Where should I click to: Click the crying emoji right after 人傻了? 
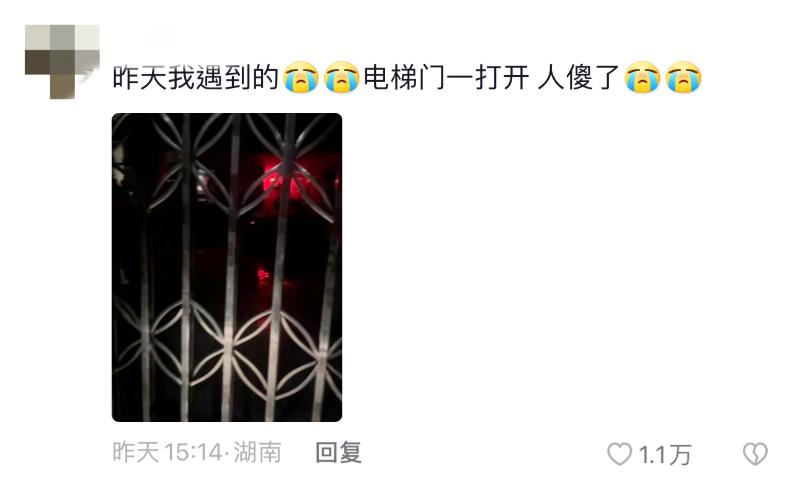643,77
